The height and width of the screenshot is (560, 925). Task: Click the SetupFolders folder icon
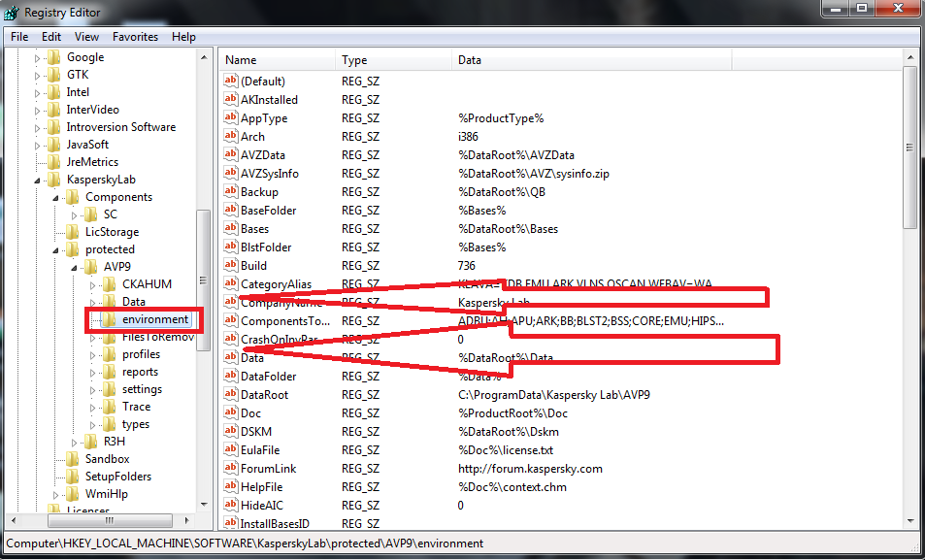point(73,477)
